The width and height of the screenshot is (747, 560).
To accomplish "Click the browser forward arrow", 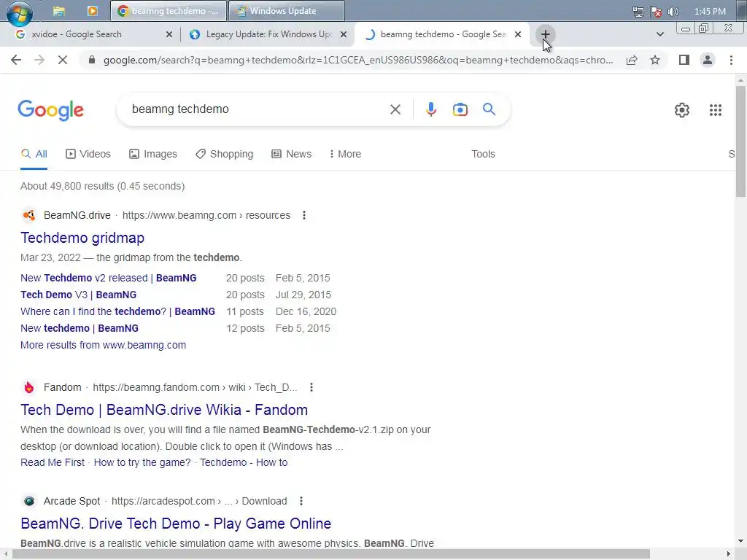I will coord(39,60).
